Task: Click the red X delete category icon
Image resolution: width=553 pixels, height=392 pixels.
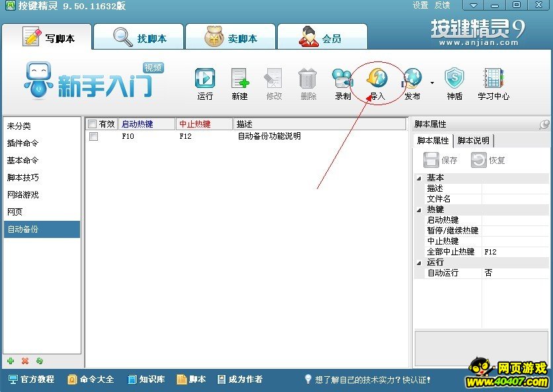Action: coord(25,361)
